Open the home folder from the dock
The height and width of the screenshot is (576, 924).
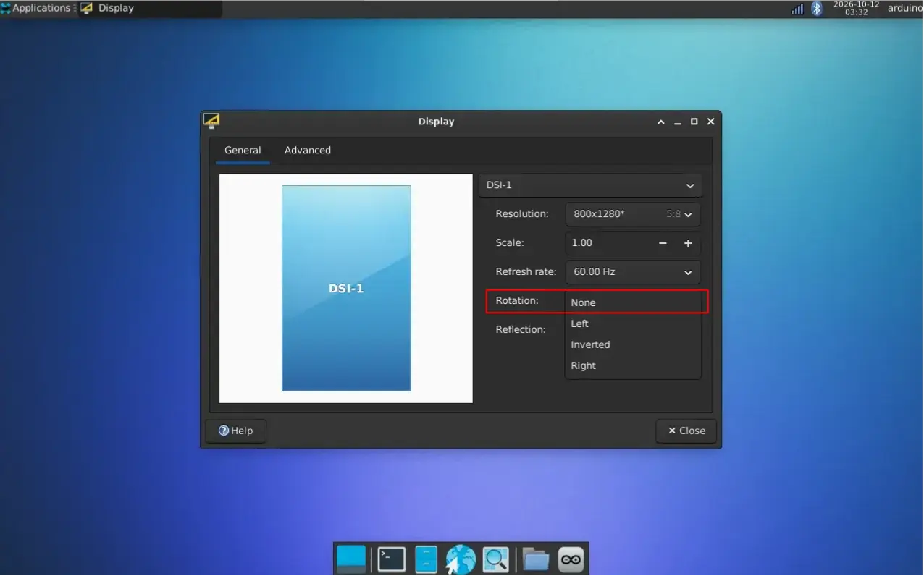(x=536, y=559)
